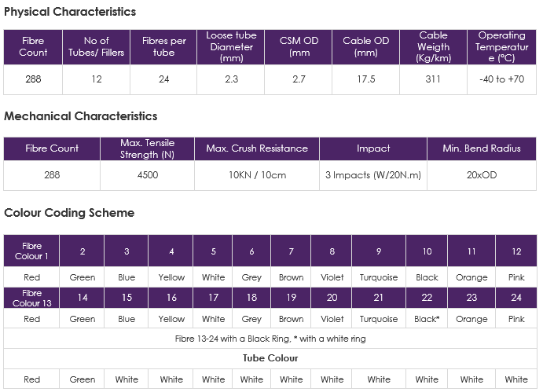543x392 pixels.
Task: Select the Fibre Colour 1 header cell
Action: (31, 251)
